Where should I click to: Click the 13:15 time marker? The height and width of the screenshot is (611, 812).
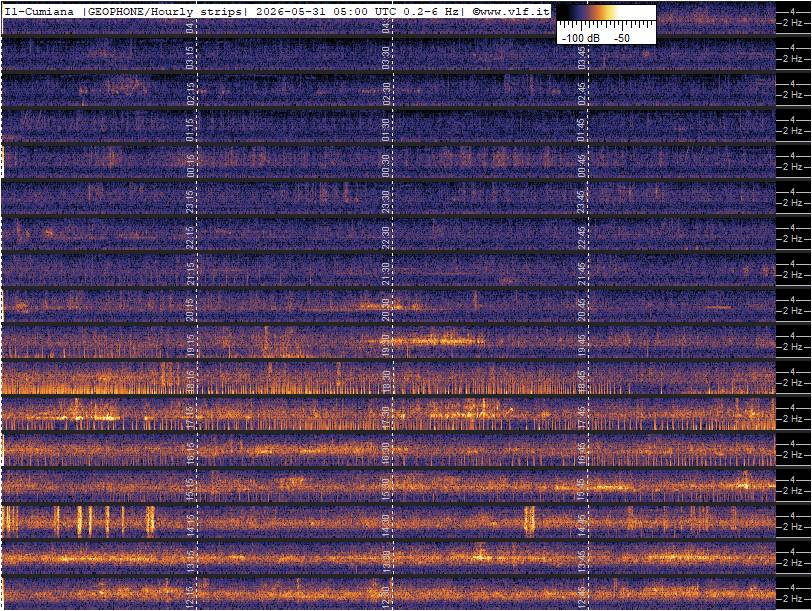click(190, 562)
